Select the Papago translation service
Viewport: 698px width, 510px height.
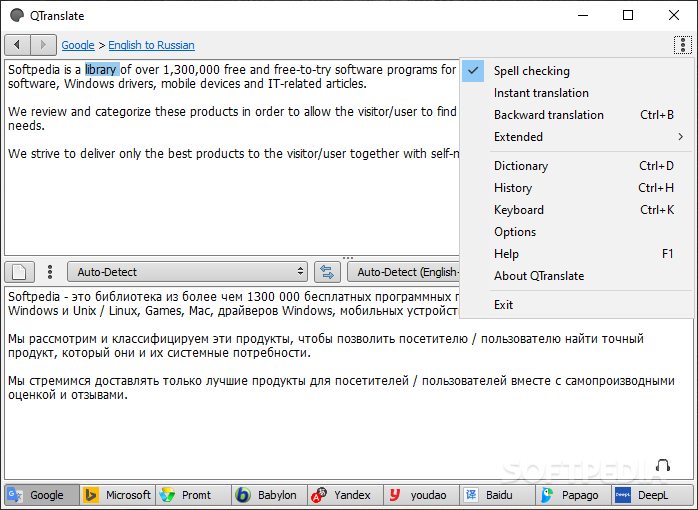(x=573, y=495)
